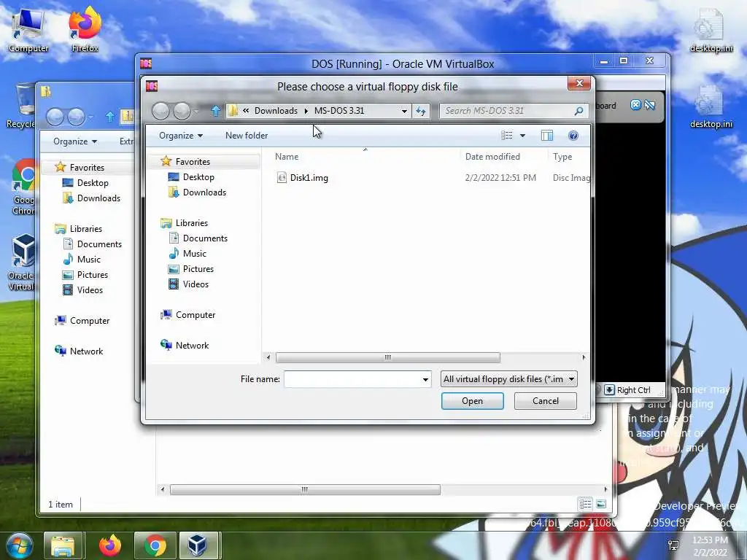Open the taskbar clock showing 12:53 PM
The height and width of the screenshot is (560, 747).
click(710, 545)
